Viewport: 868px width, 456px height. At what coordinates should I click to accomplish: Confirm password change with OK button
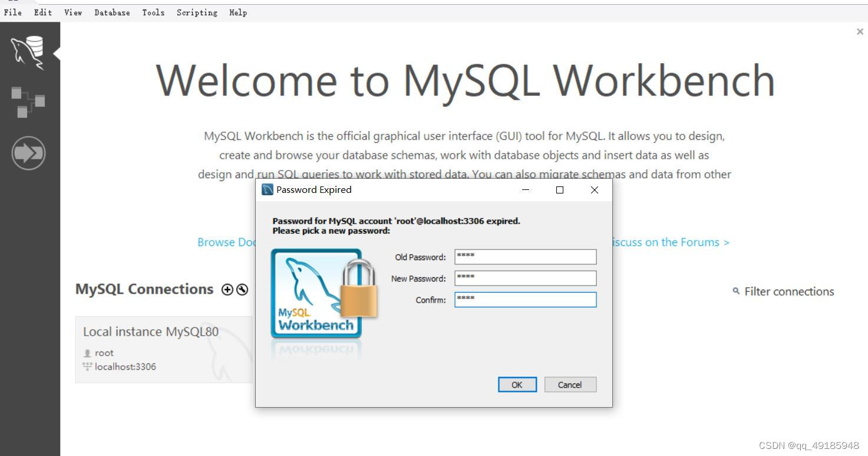(517, 384)
